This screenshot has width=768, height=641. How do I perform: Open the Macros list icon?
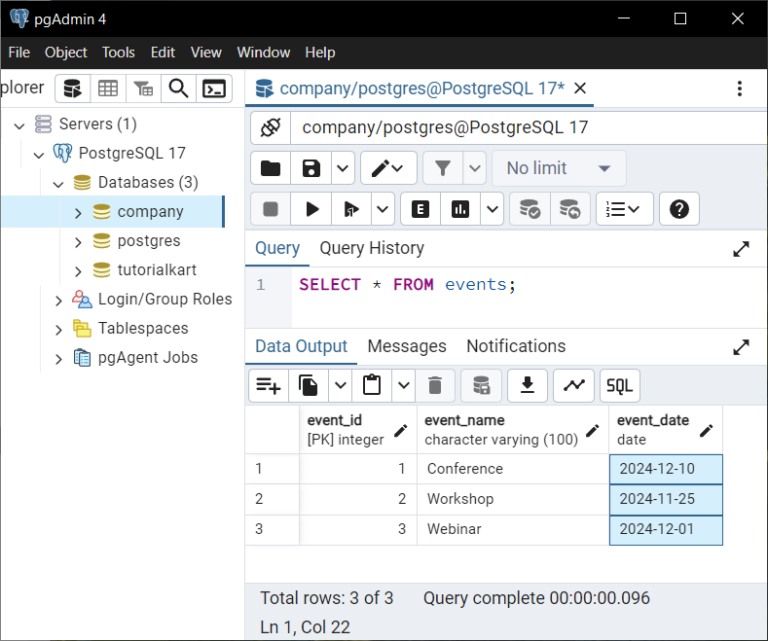click(624, 209)
